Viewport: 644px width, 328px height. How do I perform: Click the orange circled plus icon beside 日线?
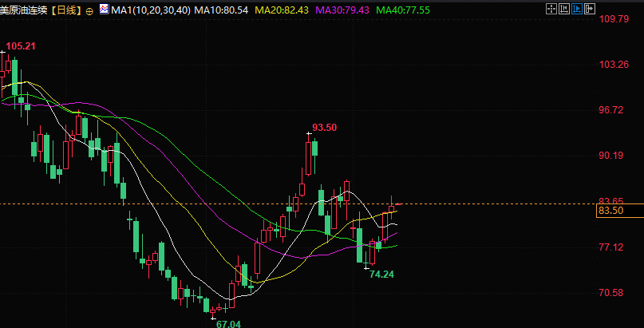(89, 11)
